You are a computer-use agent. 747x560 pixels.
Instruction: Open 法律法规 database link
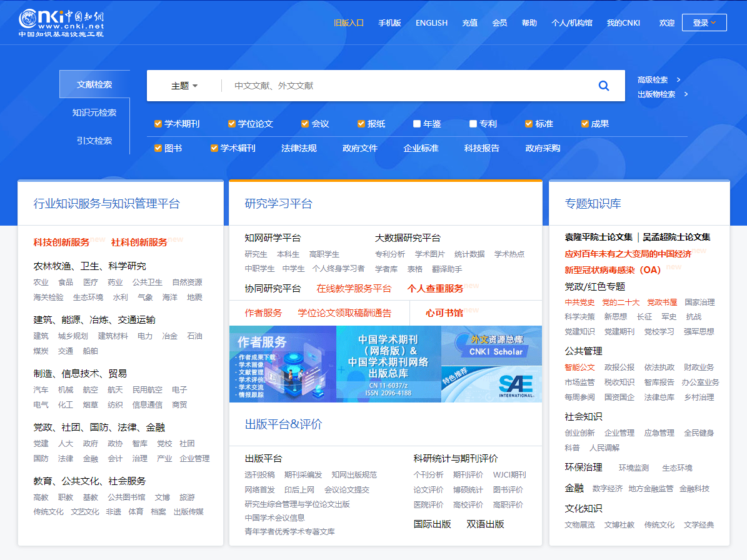299,148
